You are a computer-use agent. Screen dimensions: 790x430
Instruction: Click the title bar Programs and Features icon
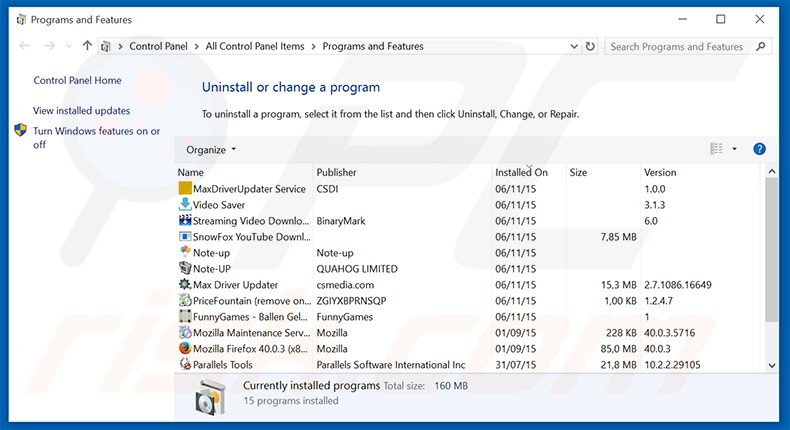tap(21, 20)
